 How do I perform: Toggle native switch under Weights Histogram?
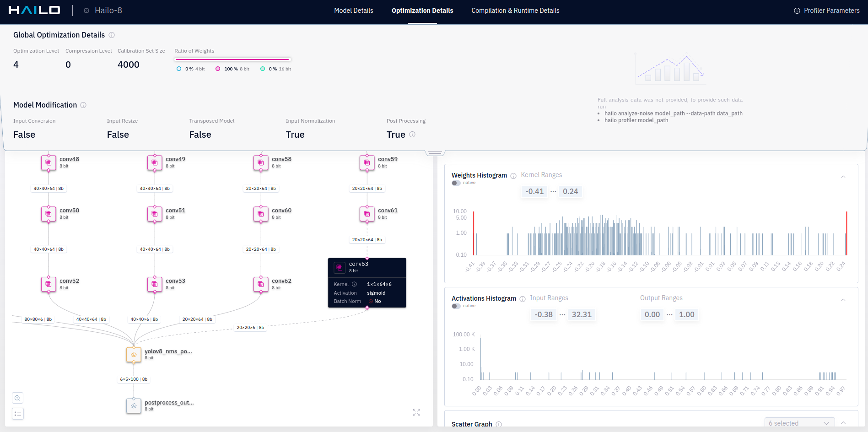[x=456, y=183]
